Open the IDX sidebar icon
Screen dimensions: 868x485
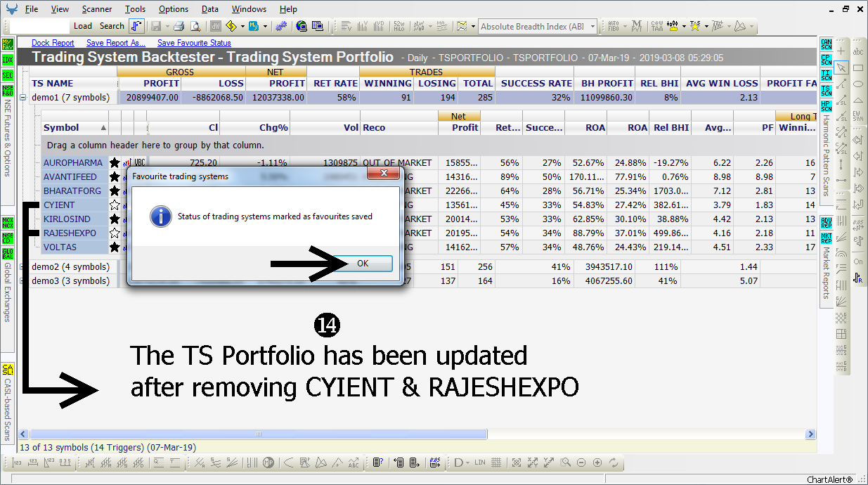[8, 60]
